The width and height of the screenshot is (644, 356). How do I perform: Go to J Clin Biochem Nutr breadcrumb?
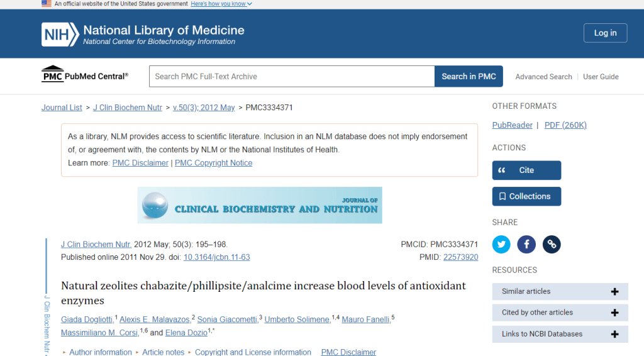point(127,108)
